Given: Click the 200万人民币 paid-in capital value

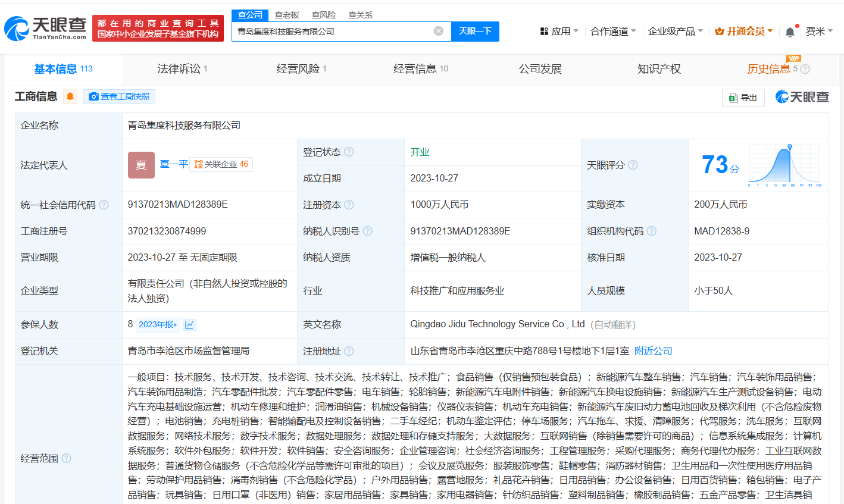Looking at the screenshot, I should 720,205.
